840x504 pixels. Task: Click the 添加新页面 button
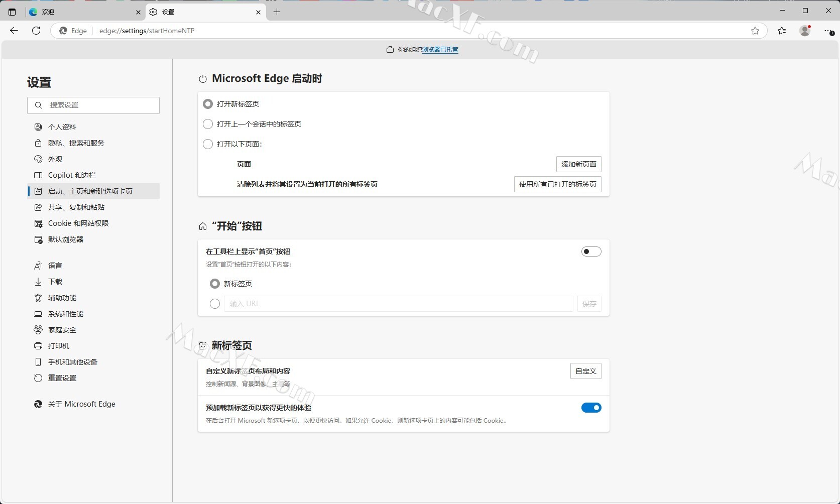[579, 164]
